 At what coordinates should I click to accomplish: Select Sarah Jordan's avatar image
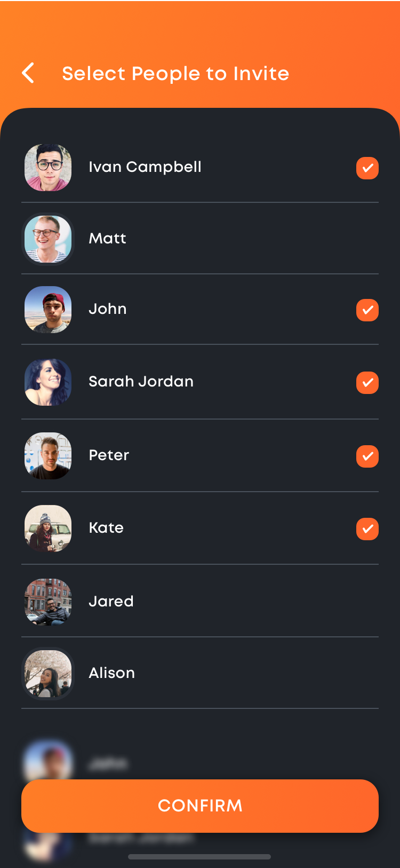click(48, 382)
